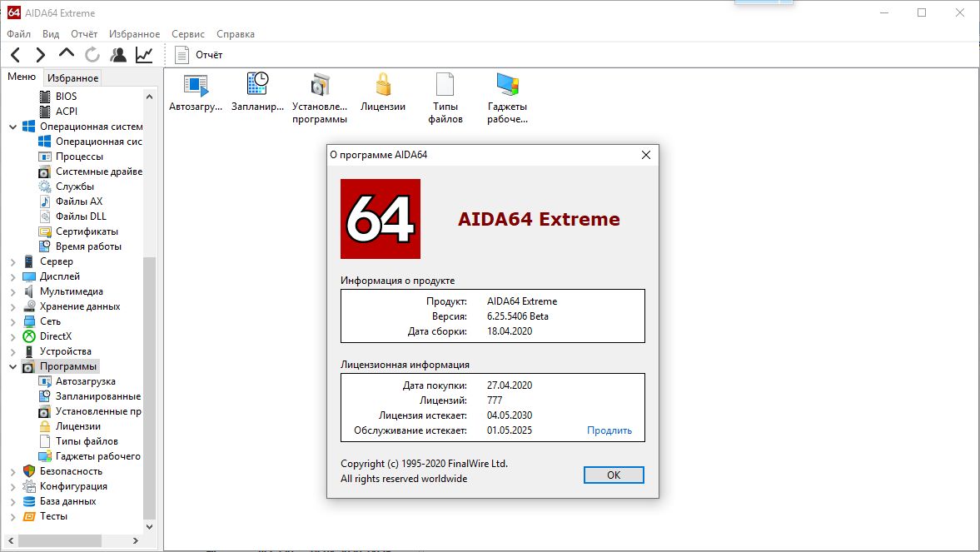The width and height of the screenshot is (980, 552).
Task: Open the Запланир... scheduled icon in right pane
Action: 257,92
